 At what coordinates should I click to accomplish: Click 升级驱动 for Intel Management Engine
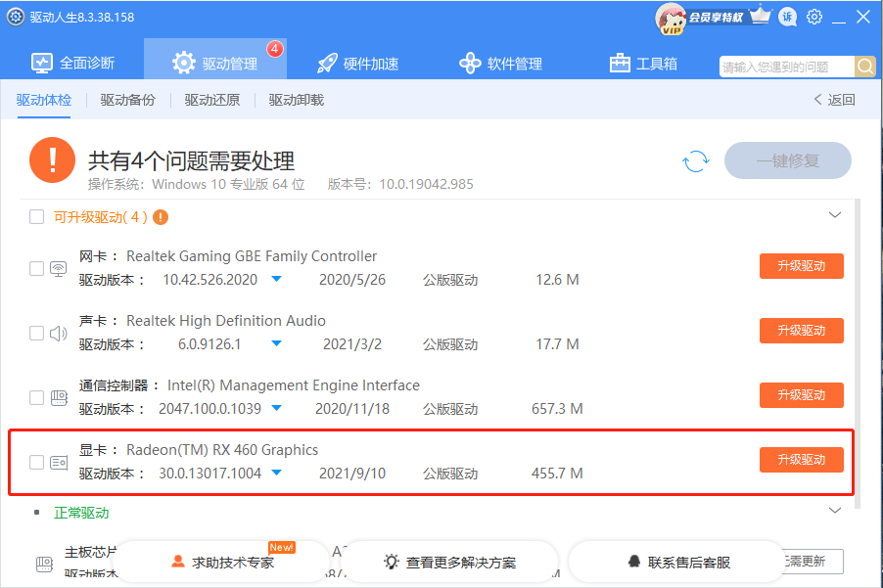click(802, 395)
